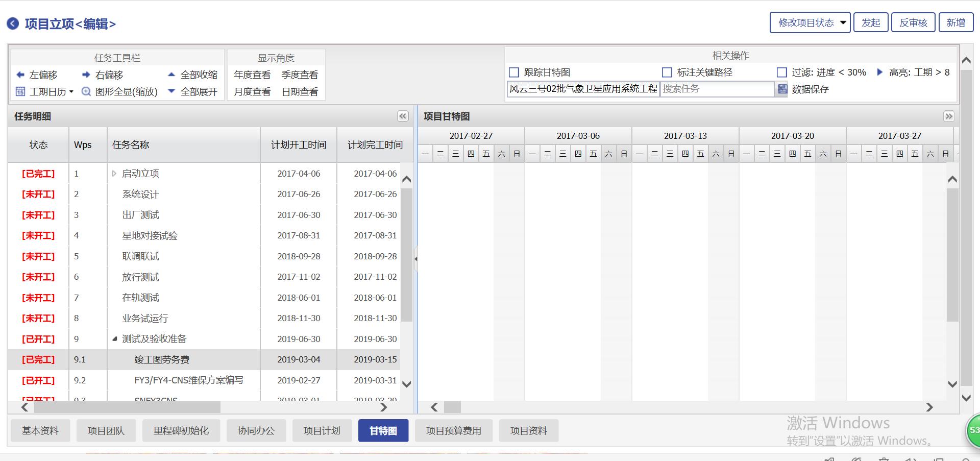Image resolution: width=980 pixels, height=461 pixels.
Task: Click the 全部收缩 up triangle icon
Action: (171, 75)
